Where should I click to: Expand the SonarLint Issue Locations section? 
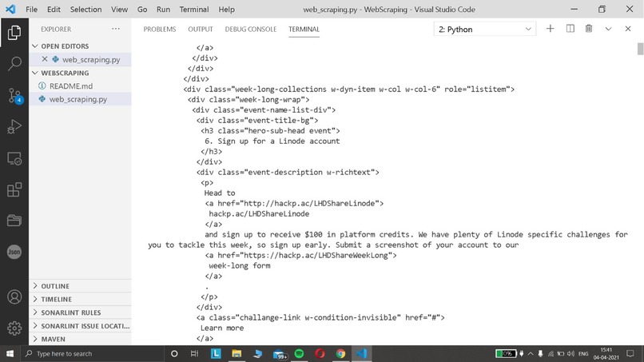tap(80, 326)
